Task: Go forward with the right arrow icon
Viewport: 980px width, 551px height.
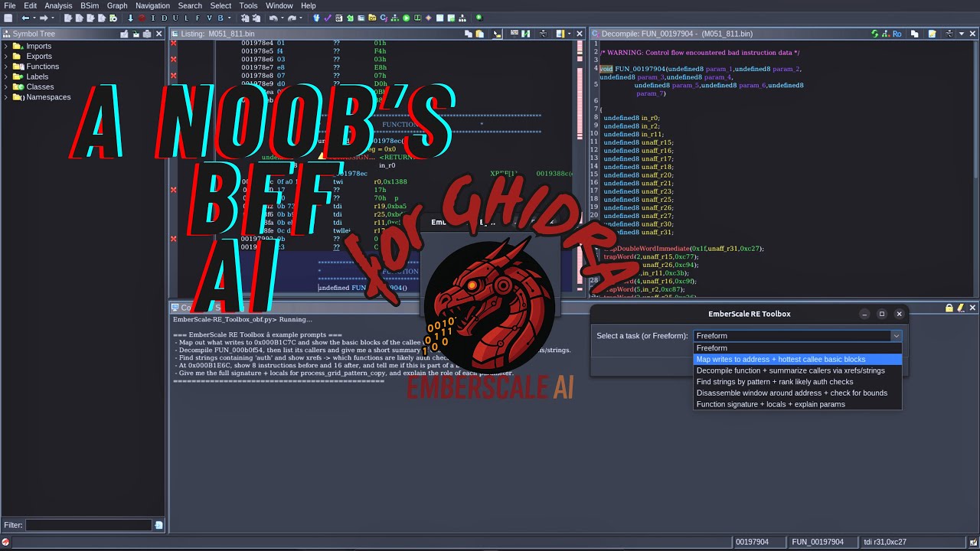Action: [44, 18]
